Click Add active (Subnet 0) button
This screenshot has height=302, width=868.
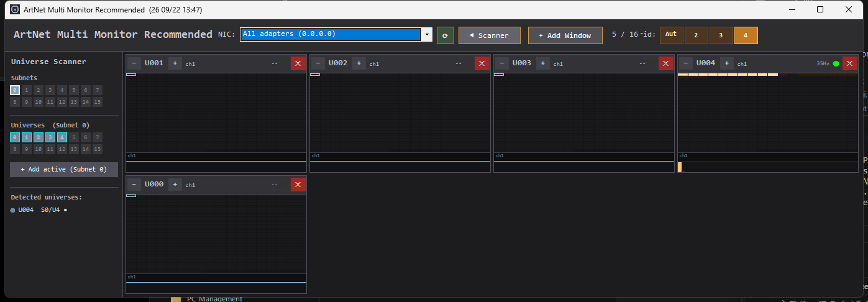pyautogui.click(x=64, y=169)
